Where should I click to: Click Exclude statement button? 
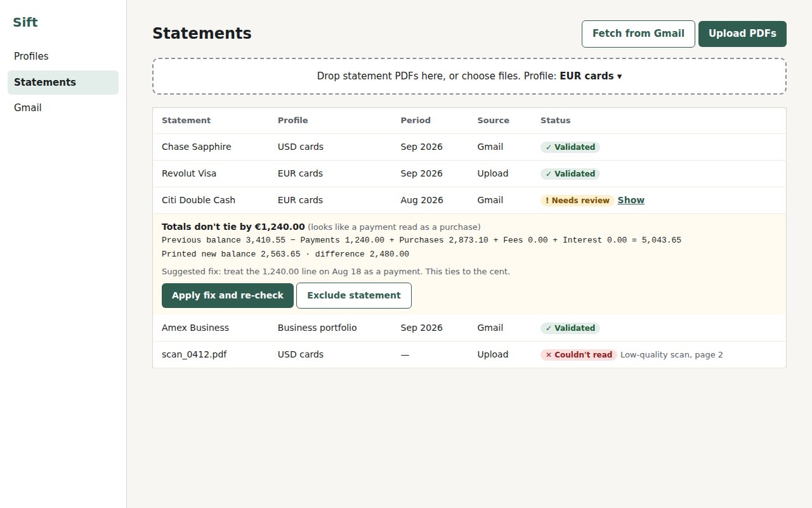tap(354, 295)
